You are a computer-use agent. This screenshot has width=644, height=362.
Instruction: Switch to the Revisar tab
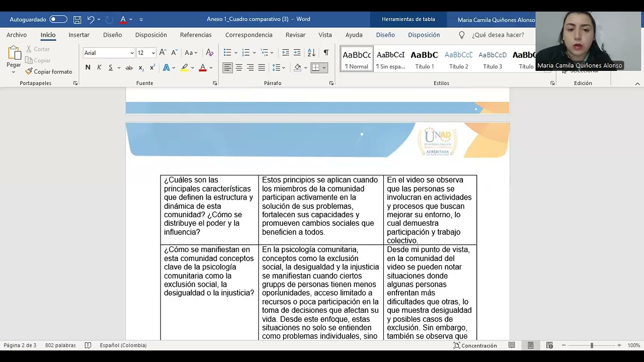coord(295,35)
